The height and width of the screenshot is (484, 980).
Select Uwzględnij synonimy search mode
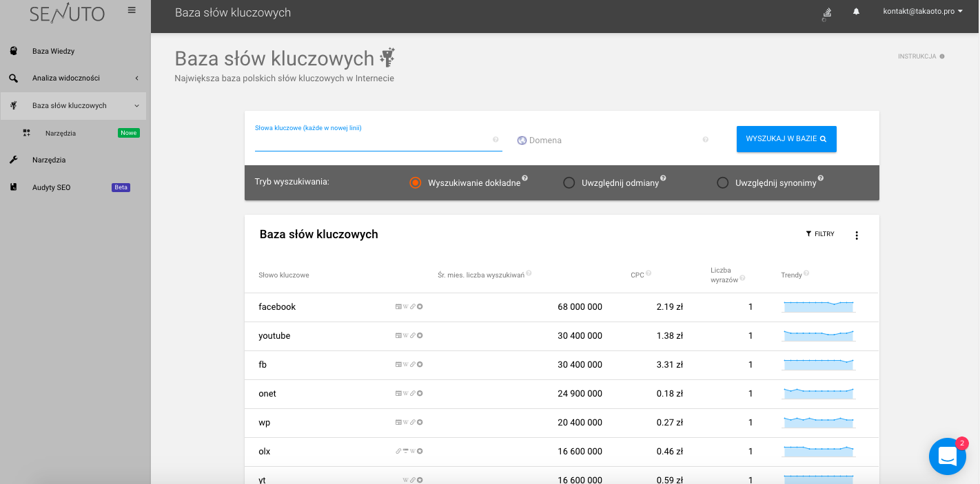(x=723, y=183)
